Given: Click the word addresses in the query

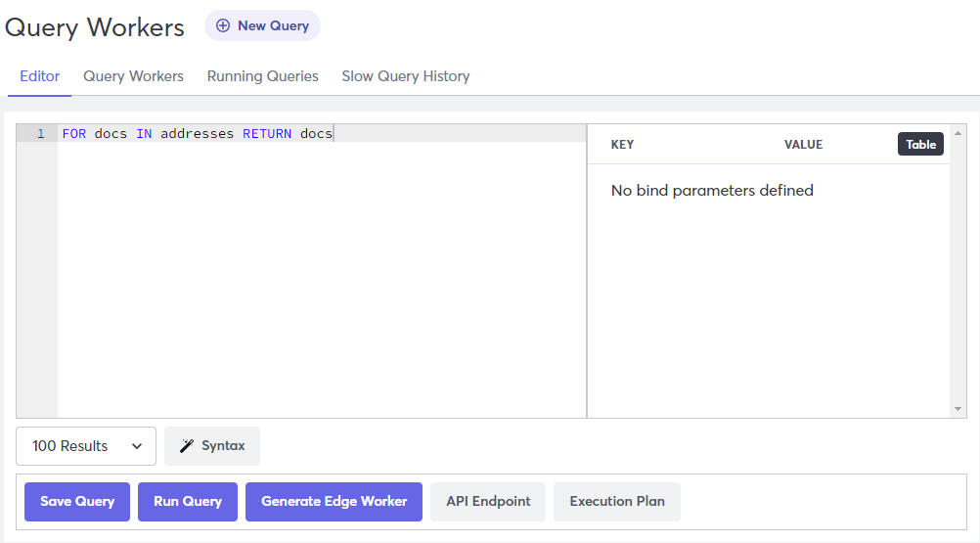Looking at the screenshot, I should coord(197,134).
